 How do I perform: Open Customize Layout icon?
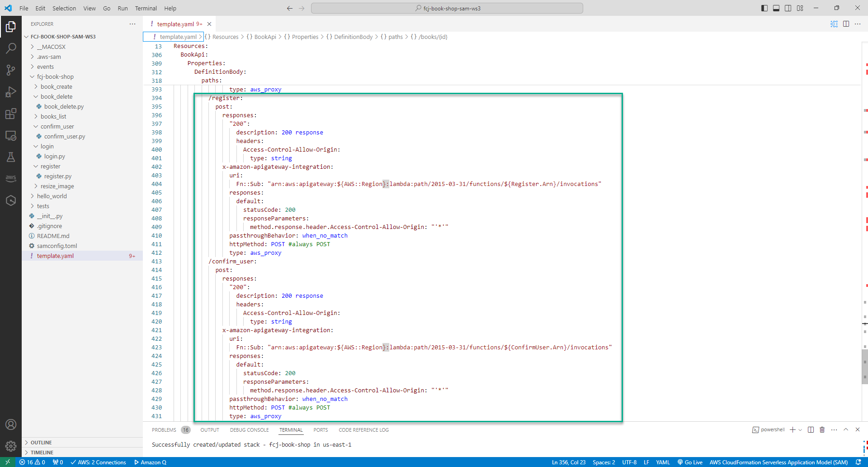coord(800,8)
